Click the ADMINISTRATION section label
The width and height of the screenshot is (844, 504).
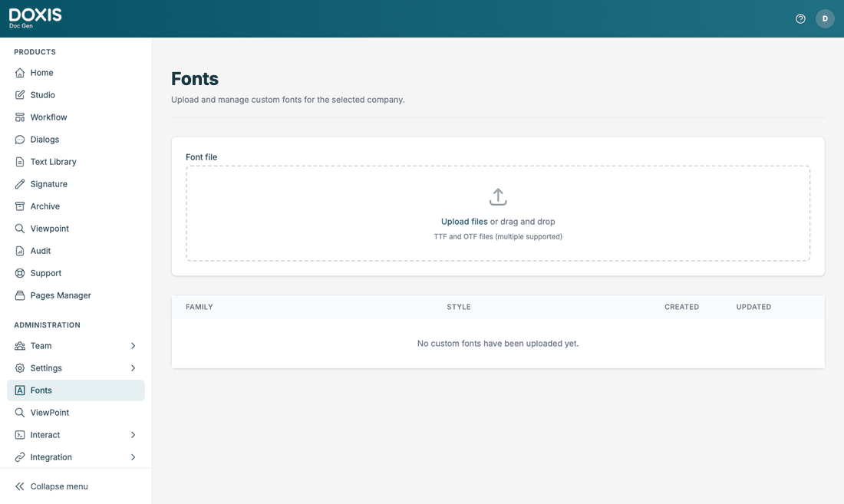pyautogui.click(x=47, y=325)
